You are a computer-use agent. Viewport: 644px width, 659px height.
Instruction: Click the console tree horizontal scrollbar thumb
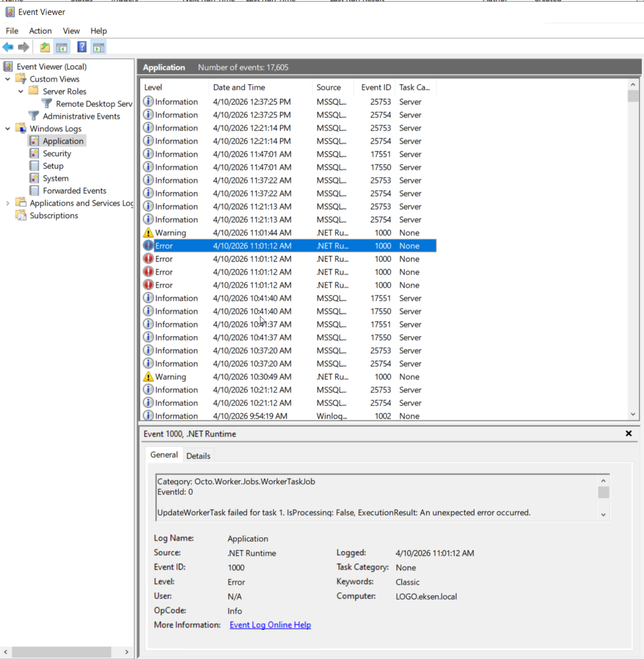point(62,652)
